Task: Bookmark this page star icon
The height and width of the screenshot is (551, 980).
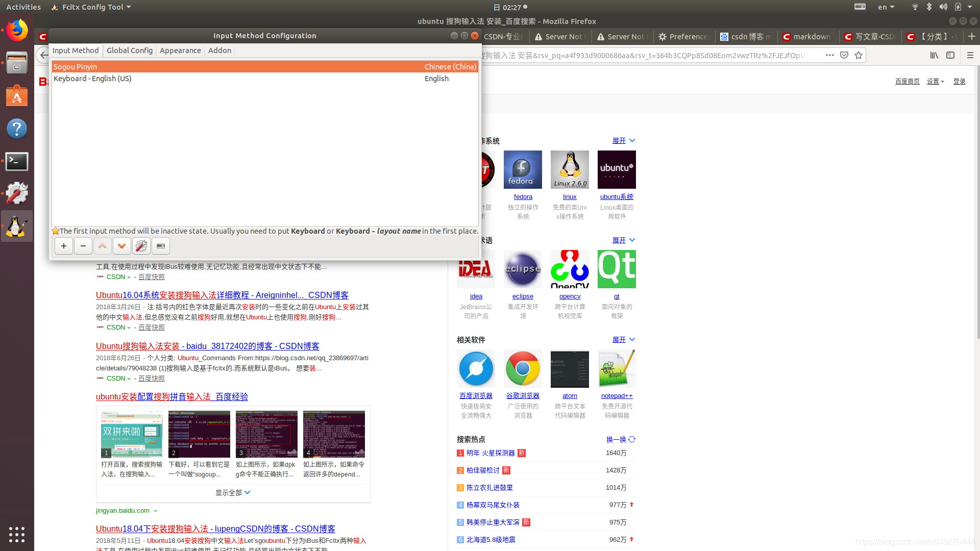Action: point(859,55)
